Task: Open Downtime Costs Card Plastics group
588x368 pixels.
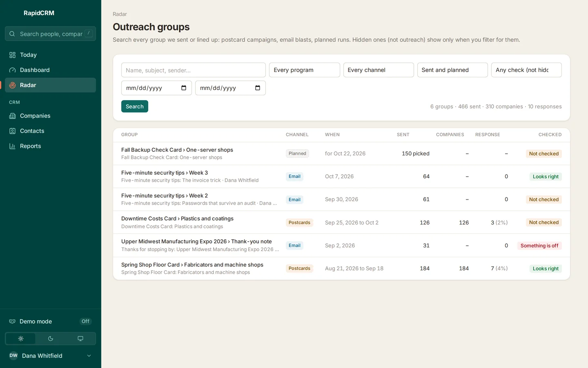Action: click(177, 219)
